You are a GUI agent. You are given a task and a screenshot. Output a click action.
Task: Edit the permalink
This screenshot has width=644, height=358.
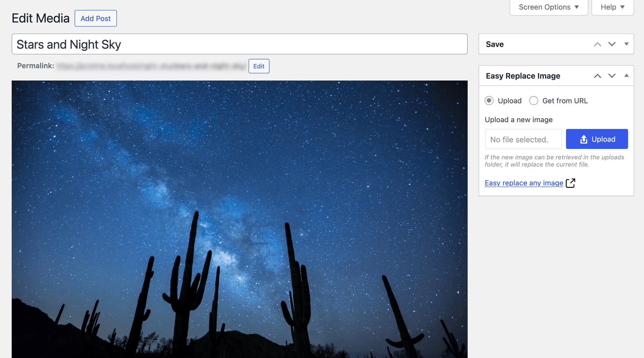click(259, 66)
